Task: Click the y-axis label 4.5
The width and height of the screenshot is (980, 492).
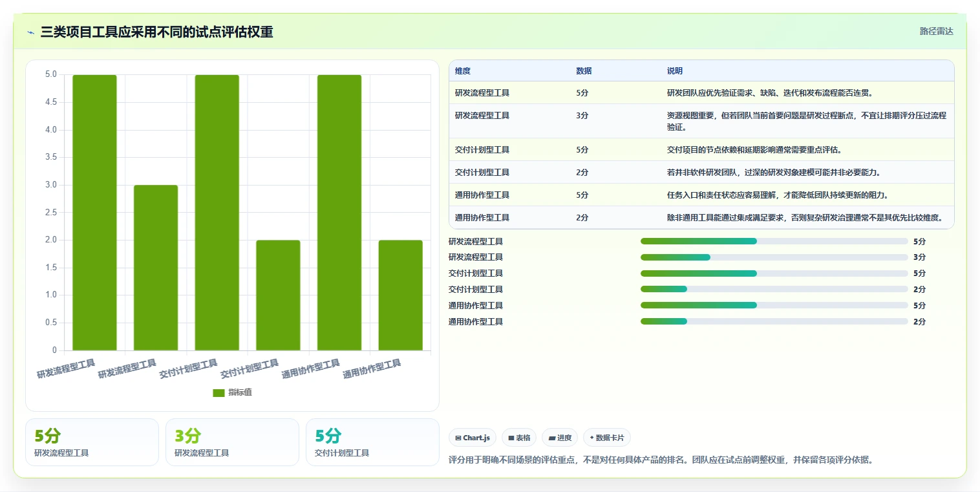Action: coord(50,102)
